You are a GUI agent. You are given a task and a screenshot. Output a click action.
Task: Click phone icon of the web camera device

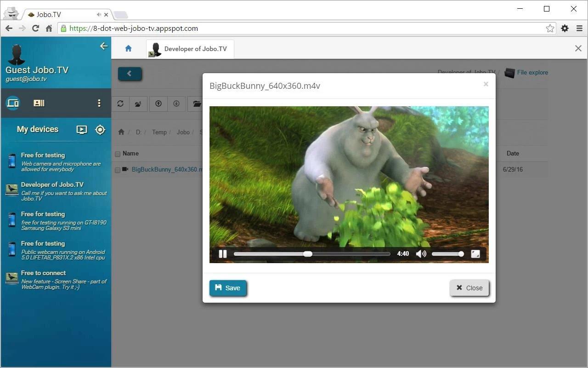[x=12, y=161]
